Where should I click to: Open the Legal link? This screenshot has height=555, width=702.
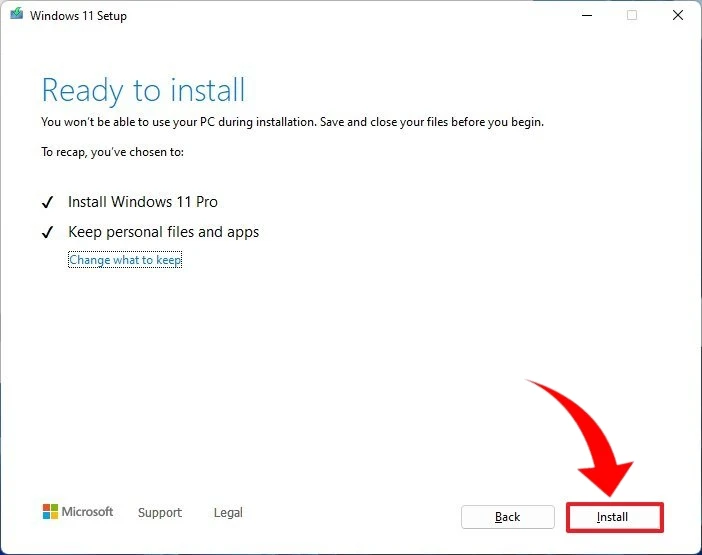click(x=228, y=512)
